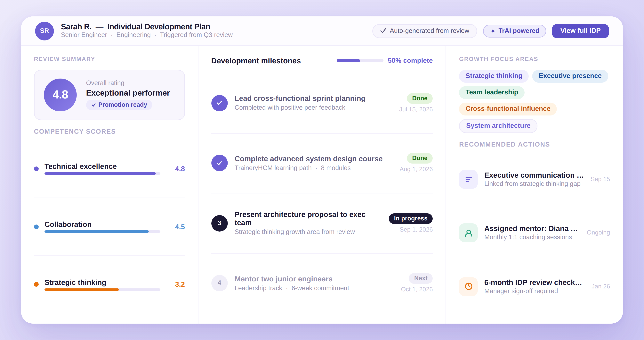Select the Strategic thinking focus tag
This screenshot has height=340, width=644.
pyautogui.click(x=494, y=76)
